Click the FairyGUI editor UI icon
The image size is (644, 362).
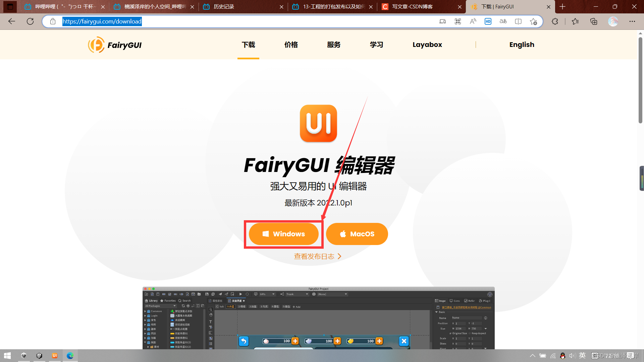coord(318,123)
